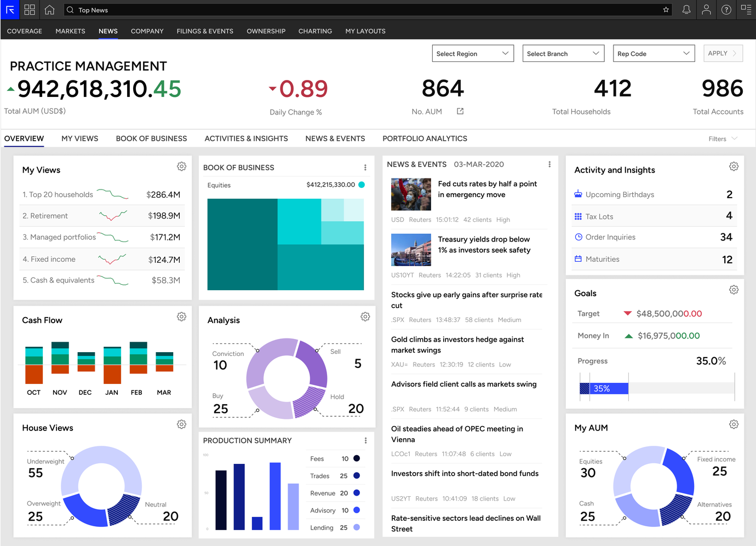
Task: Open the Portfolio Analytics tab
Action: [425, 139]
